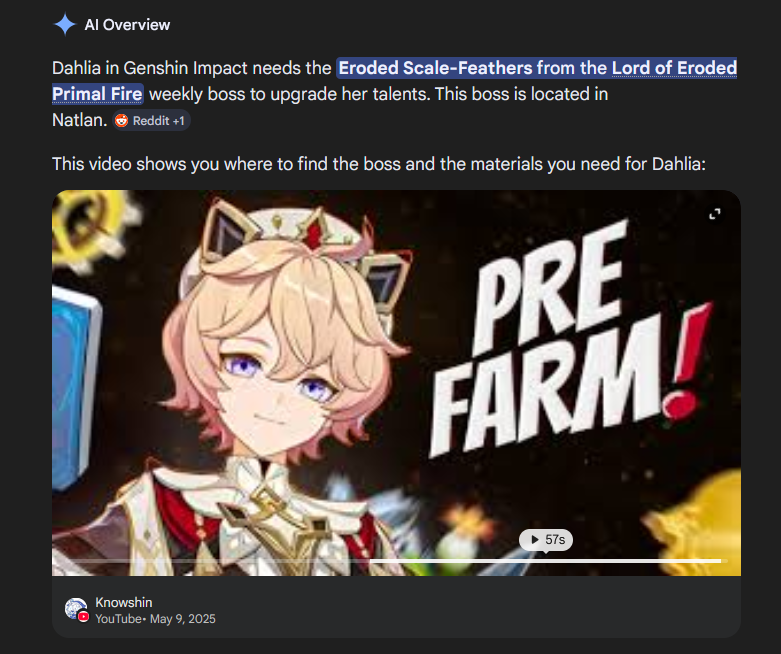Open the Dahlia pre-farm video thumbnail

396,383
